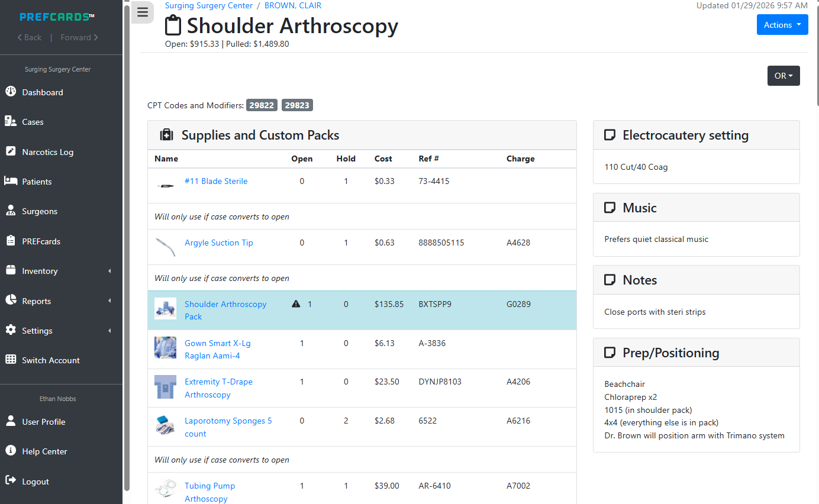Click the sidebar vertical scrollbar
The width and height of the screenshot is (819, 504).
pyautogui.click(x=127, y=247)
